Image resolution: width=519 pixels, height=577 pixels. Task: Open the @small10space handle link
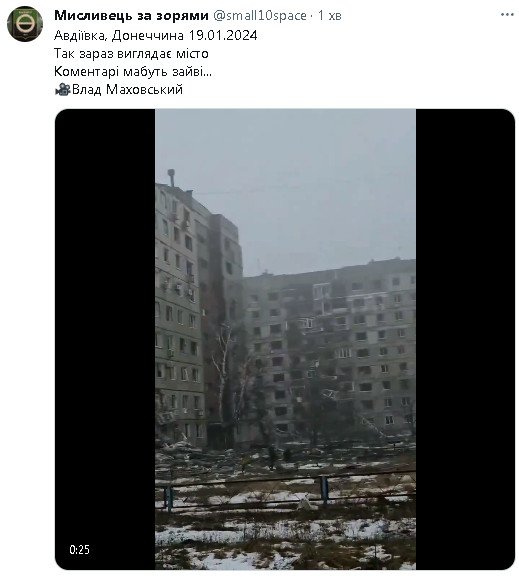(260, 15)
